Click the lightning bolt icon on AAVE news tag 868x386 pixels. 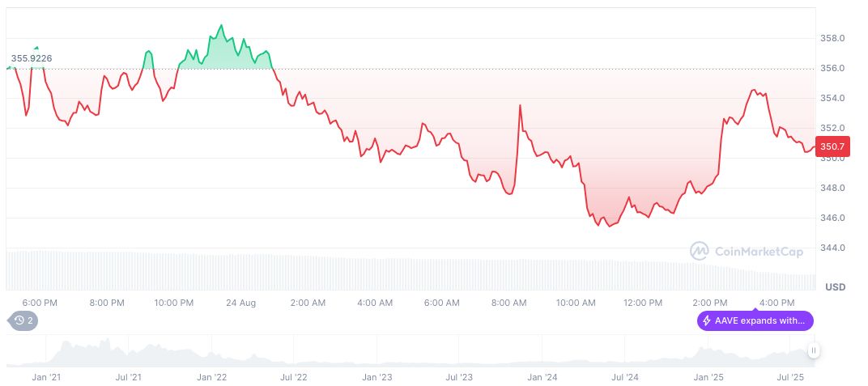click(707, 320)
